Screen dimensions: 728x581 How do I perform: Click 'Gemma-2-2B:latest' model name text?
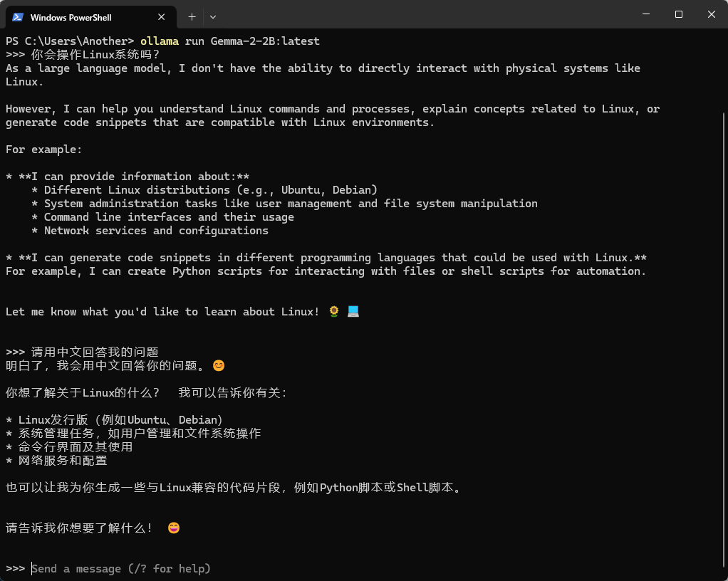[x=265, y=41]
